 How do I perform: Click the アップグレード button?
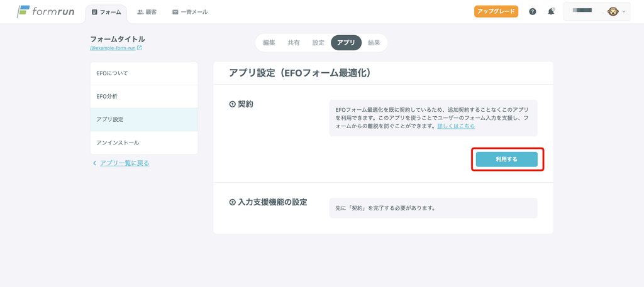(x=496, y=12)
